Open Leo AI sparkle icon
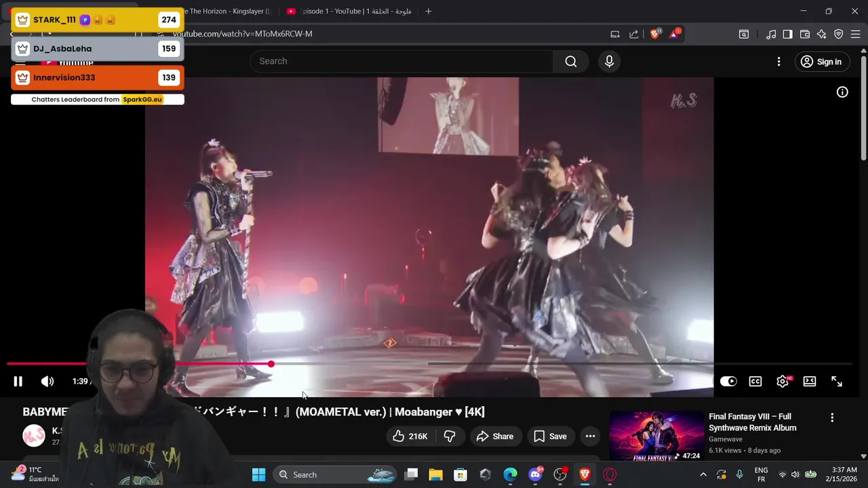Screen dimensions: 868x488 [822, 34]
